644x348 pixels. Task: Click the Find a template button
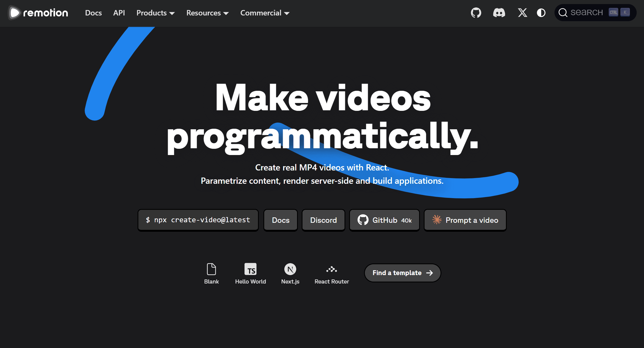402,273
